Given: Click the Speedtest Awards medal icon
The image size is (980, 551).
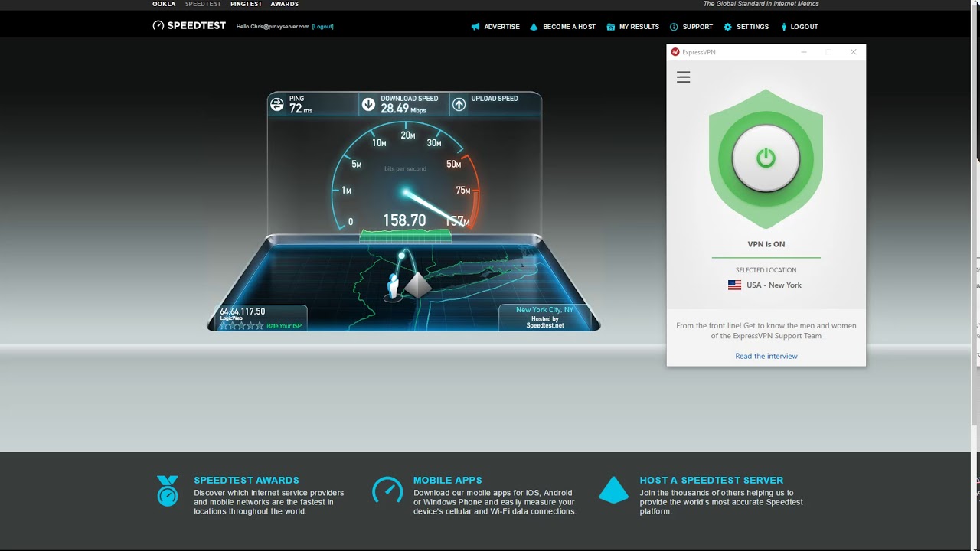Looking at the screenshot, I should tap(167, 491).
